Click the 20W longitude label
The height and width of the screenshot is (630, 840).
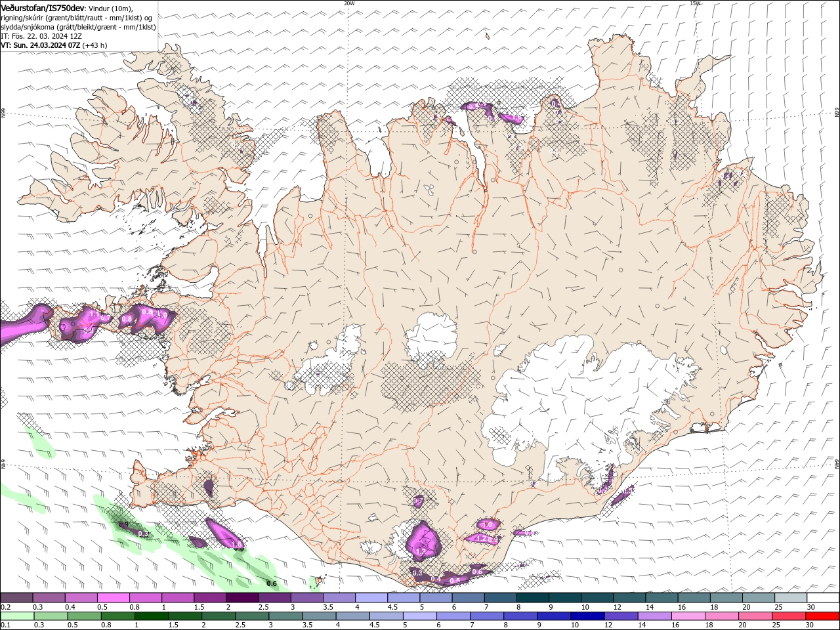[349, 3]
